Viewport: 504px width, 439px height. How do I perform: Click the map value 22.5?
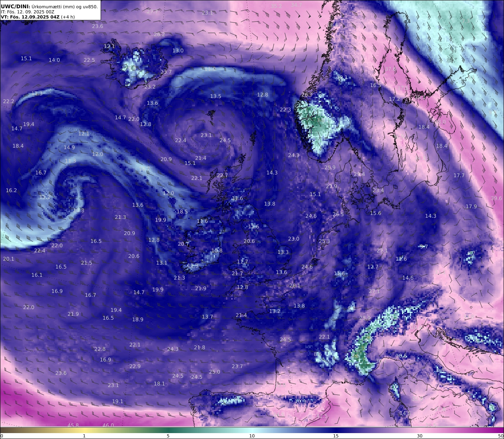click(89, 60)
